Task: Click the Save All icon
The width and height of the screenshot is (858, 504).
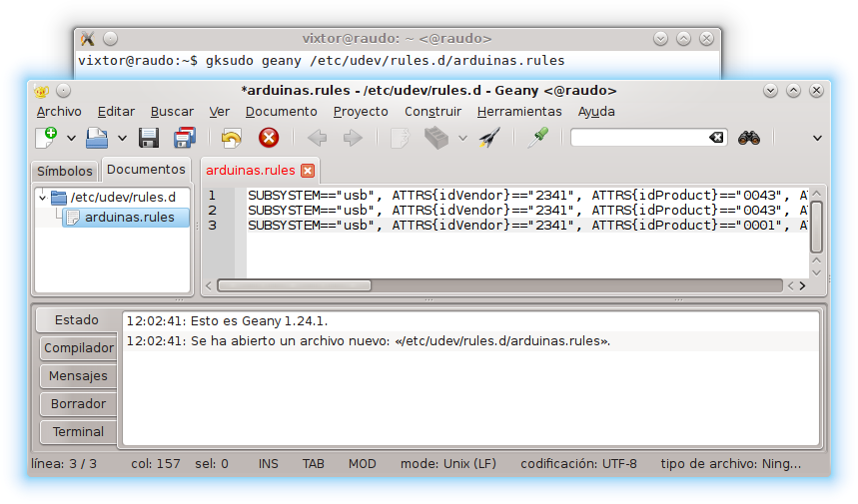Action: click(x=185, y=138)
